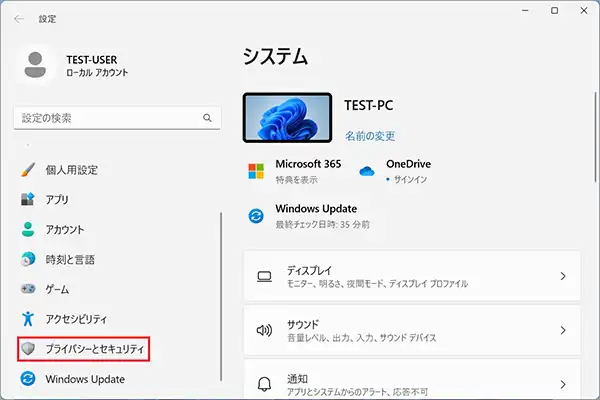600x400 pixels.
Task: Minimize the Settings window
Action: point(525,11)
